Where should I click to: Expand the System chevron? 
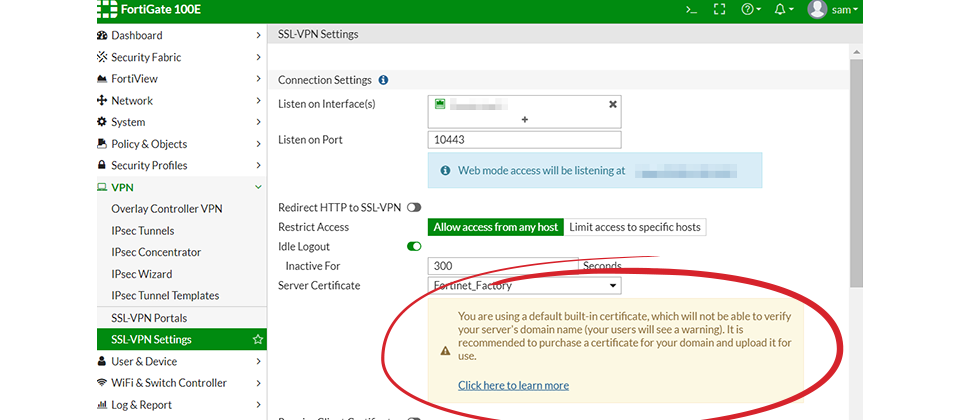(x=258, y=122)
